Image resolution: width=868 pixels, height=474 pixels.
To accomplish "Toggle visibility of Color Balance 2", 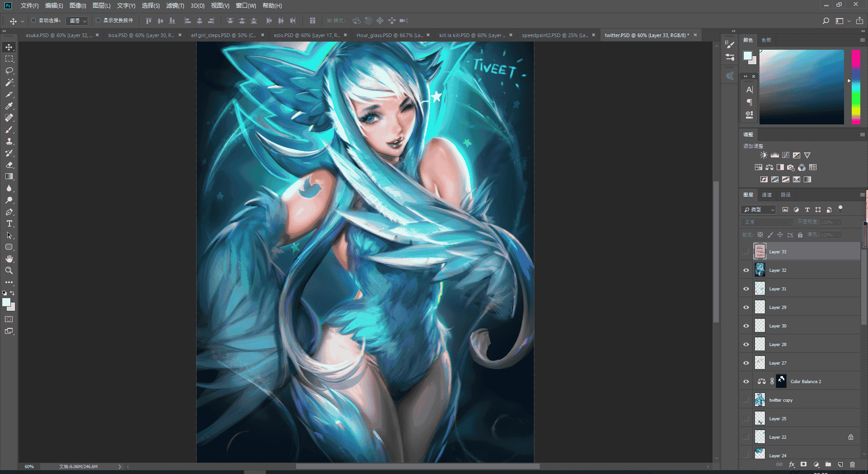I will click(x=746, y=382).
